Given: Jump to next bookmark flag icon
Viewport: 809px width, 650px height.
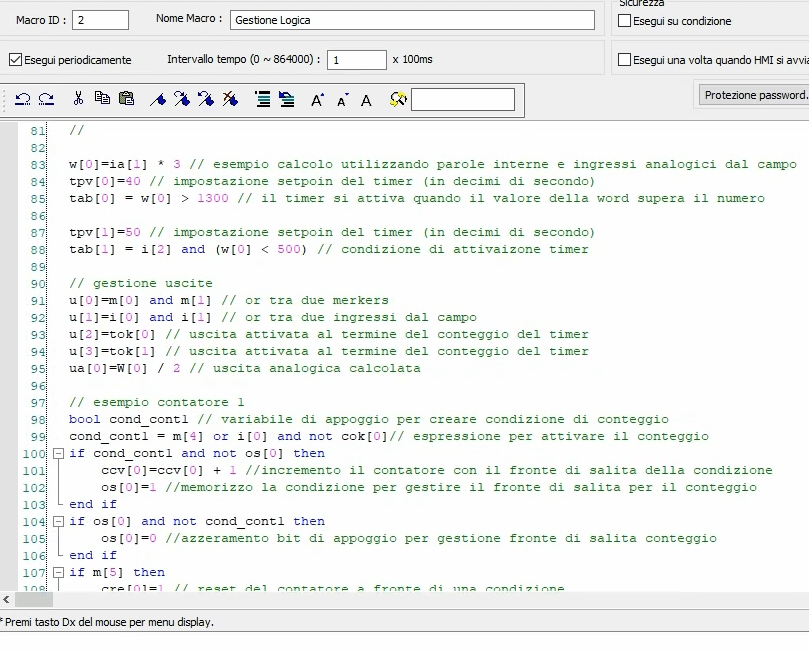Looking at the screenshot, I should coord(182,99).
